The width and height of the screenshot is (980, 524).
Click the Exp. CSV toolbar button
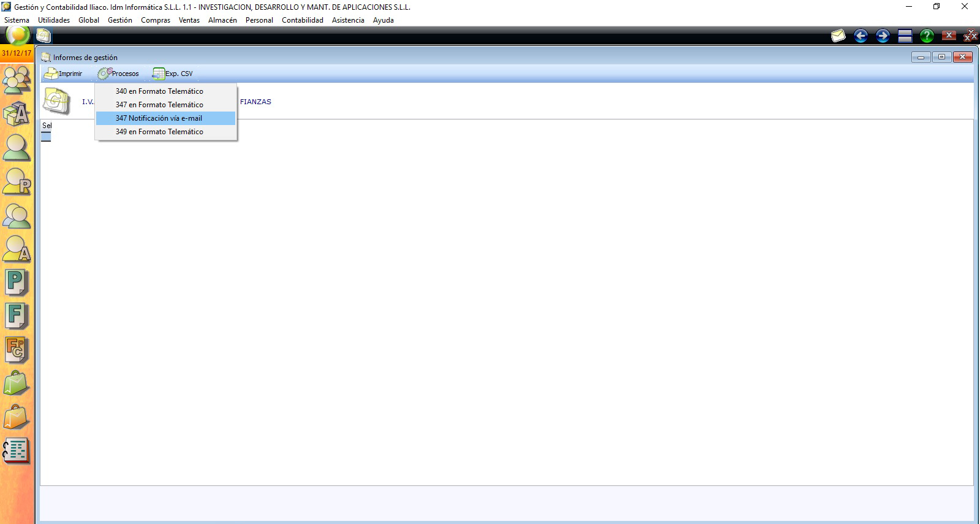point(173,74)
